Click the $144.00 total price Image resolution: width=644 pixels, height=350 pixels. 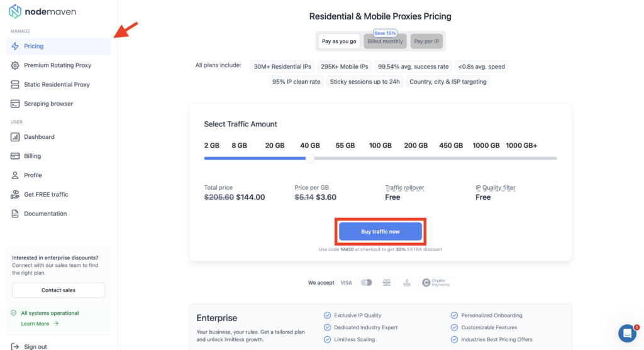point(250,197)
